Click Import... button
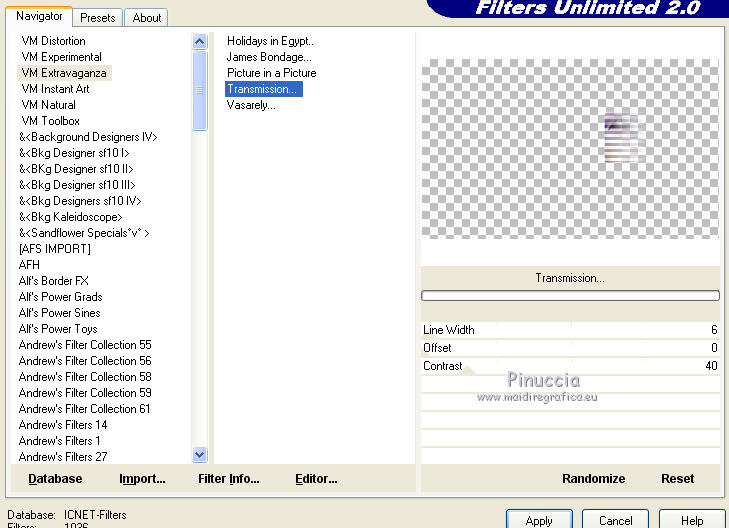 (142, 479)
